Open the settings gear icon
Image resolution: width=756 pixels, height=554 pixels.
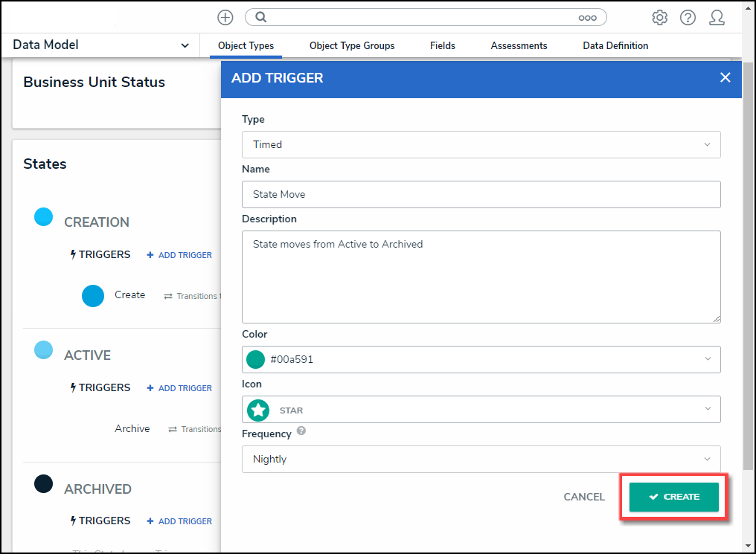(x=659, y=17)
